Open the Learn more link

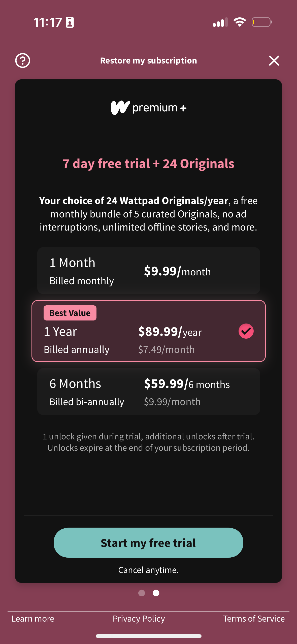pos(33,619)
